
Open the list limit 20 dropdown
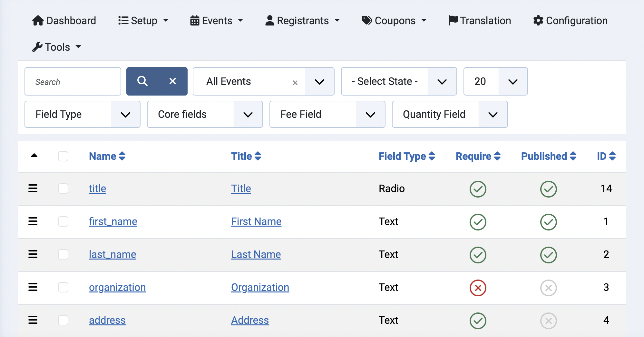(495, 81)
